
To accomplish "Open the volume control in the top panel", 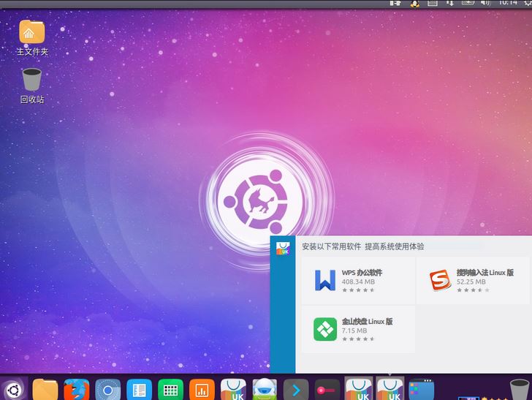I will click(x=485, y=3).
